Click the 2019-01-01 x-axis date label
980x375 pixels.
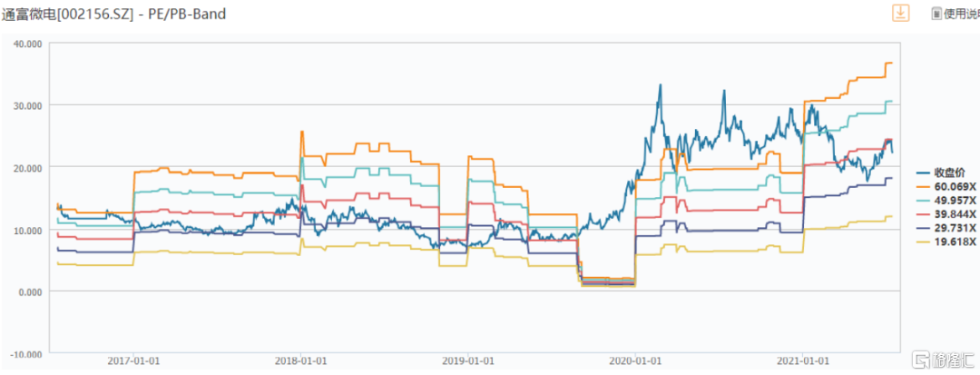tap(467, 361)
